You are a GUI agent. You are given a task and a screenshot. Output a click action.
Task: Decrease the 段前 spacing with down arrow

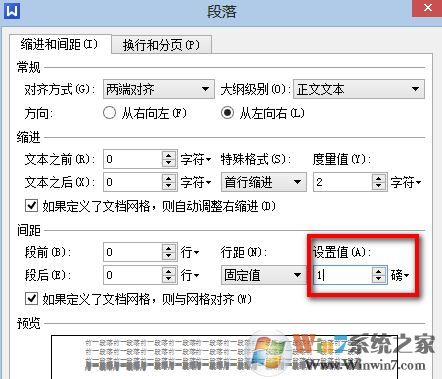[x=169, y=256]
